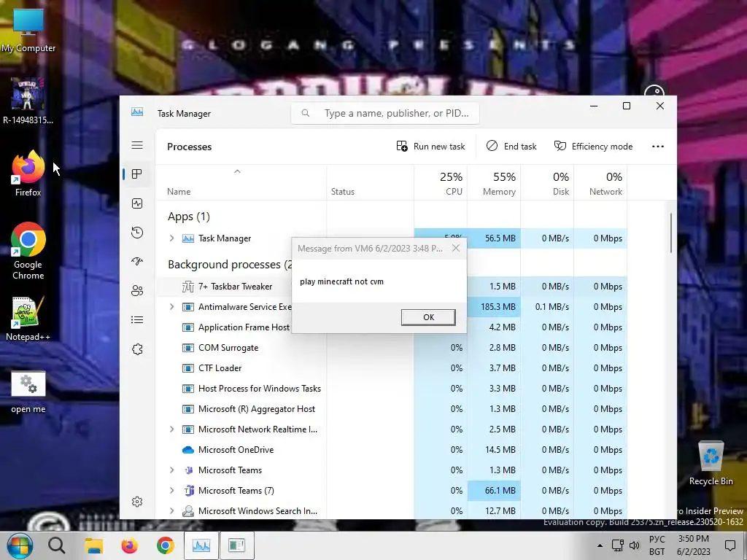The image size is (747, 560).
Task: Switch input language via РУС indicator
Action: tap(657, 545)
